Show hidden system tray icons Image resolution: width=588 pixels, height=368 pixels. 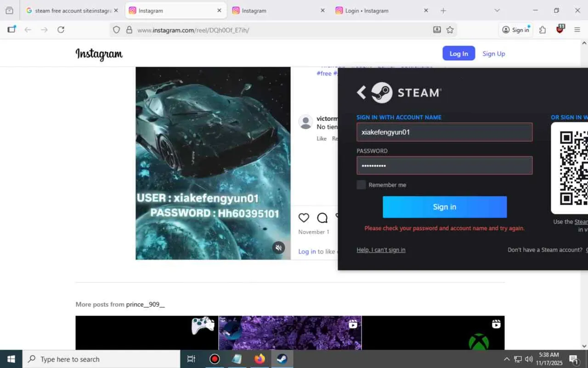click(507, 359)
